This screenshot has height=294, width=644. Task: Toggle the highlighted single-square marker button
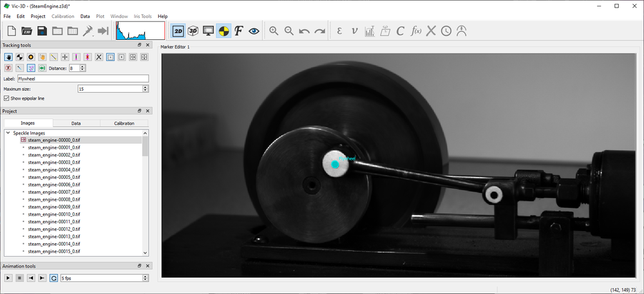pos(110,57)
